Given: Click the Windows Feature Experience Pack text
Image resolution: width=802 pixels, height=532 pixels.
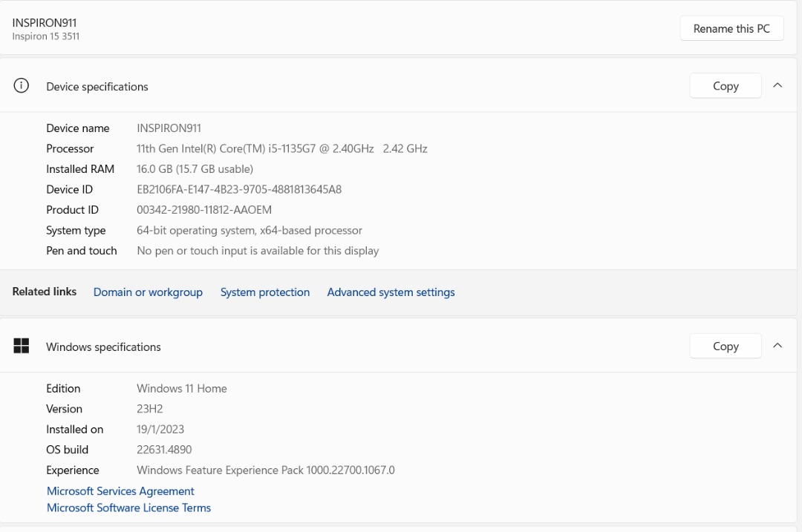Looking at the screenshot, I should click(265, 470).
